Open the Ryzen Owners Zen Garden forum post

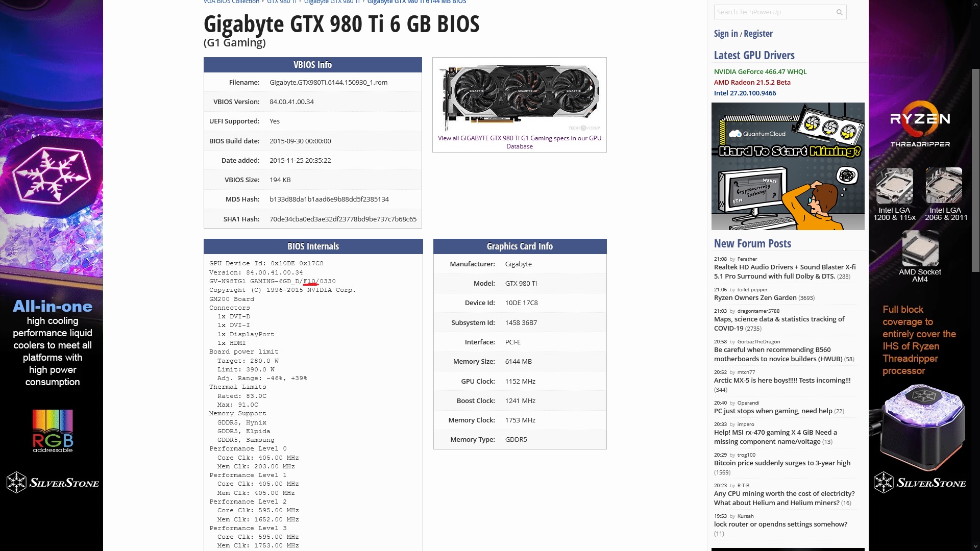[755, 298]
